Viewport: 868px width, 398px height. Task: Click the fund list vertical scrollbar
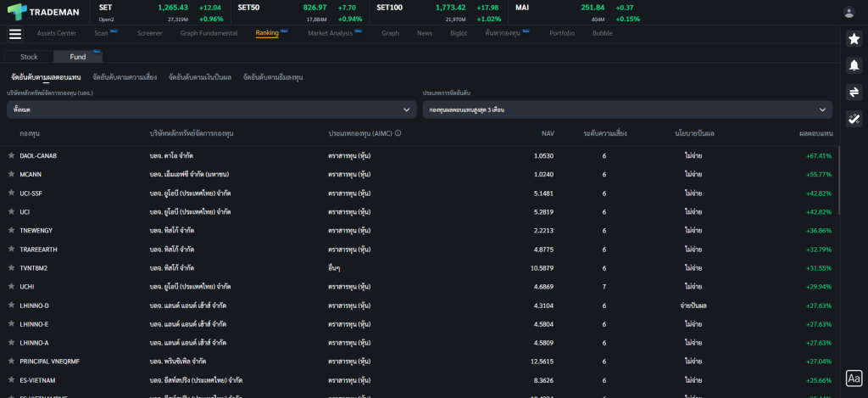click(x=839, y=181)
